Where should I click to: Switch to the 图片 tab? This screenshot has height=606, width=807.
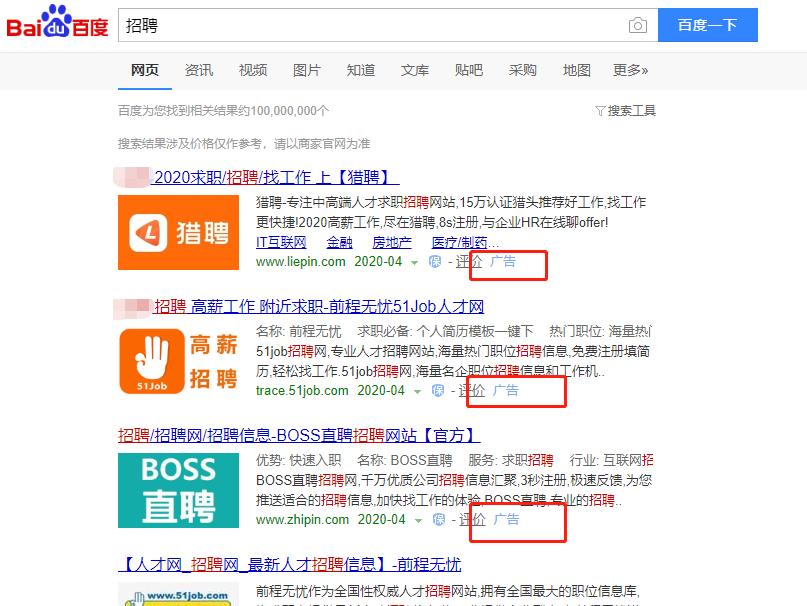click(305, 70)
